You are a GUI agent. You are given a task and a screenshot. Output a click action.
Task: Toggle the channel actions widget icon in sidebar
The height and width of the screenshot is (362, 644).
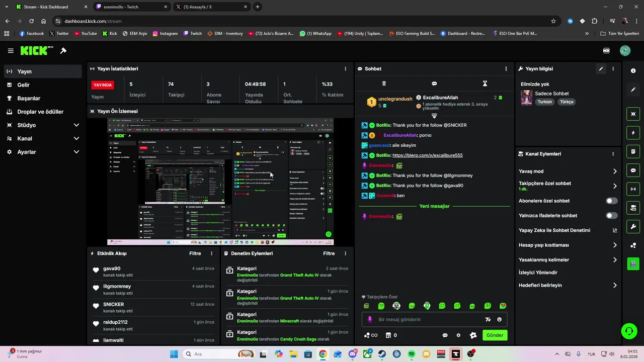click(x=633, y=208)
